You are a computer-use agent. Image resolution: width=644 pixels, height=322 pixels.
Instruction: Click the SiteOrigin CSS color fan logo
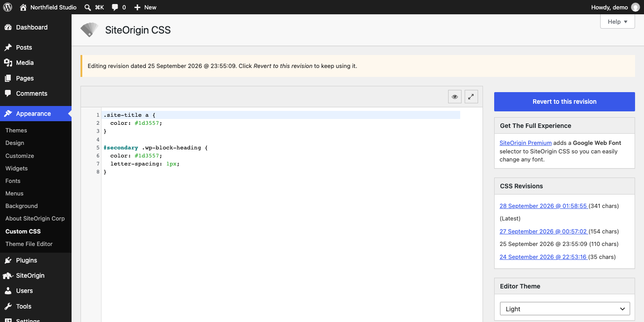[89, 30]
